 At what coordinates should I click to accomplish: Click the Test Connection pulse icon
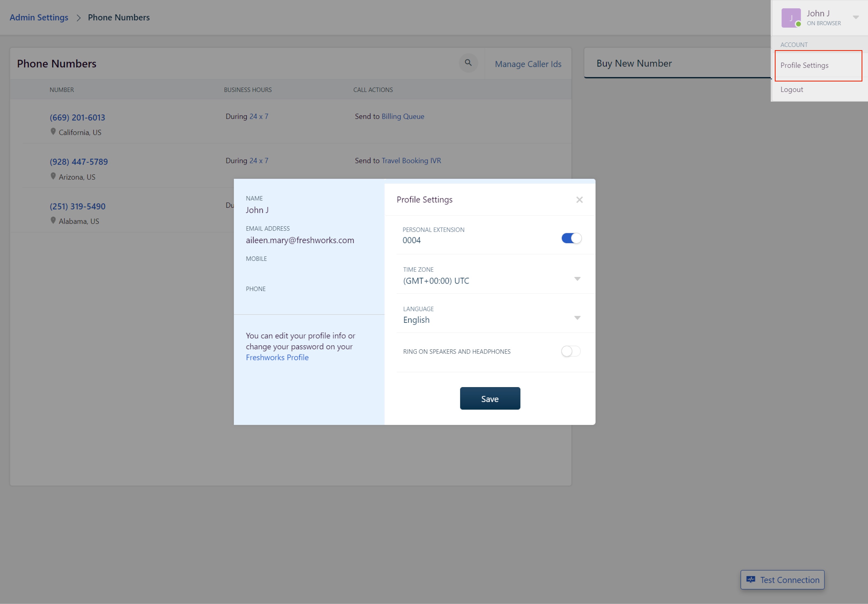click(x=750, y=579)
